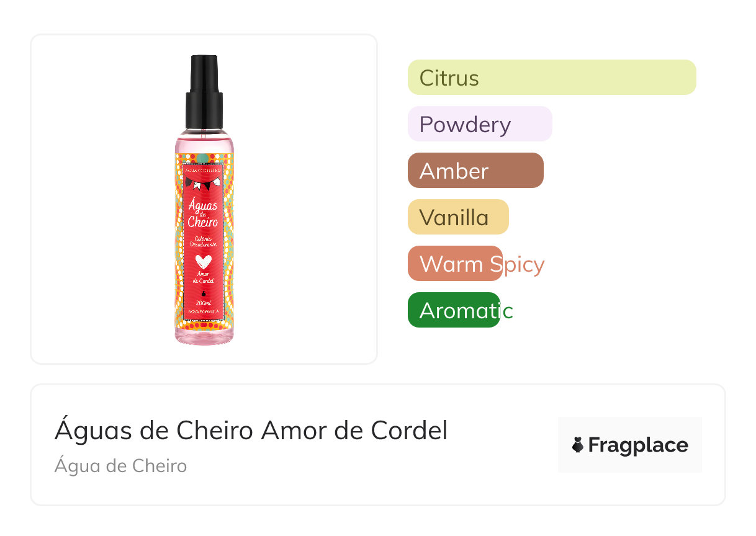Open the Água de Cheiro brand link
The image size is (756, 536).
(120, 465)
